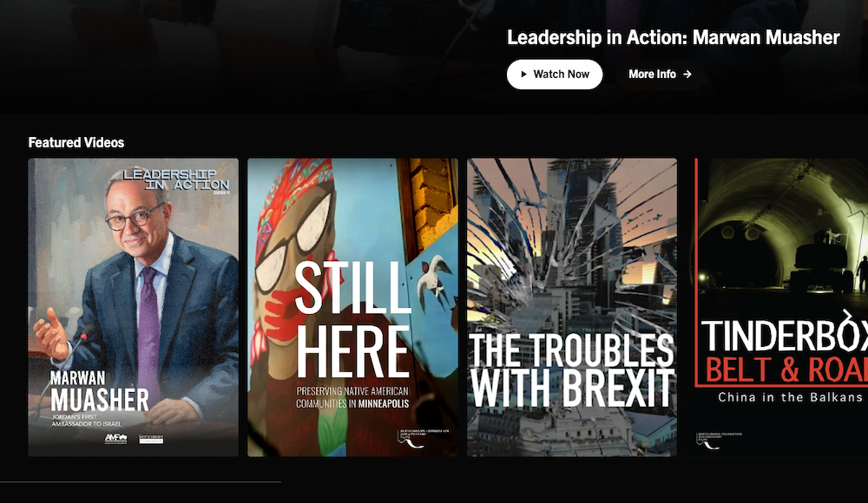Click the China in the Balkans subtitle

790,397
